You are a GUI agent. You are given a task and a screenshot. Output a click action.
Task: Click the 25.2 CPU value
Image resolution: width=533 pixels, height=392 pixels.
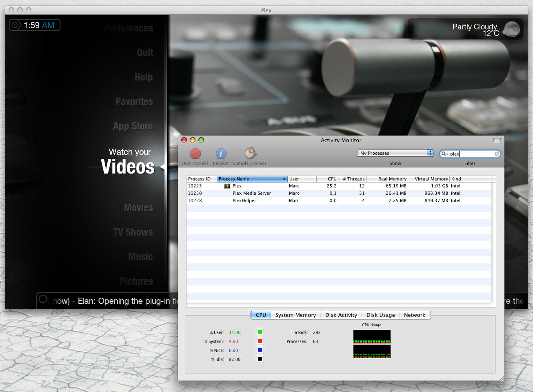tap(331, 186)
